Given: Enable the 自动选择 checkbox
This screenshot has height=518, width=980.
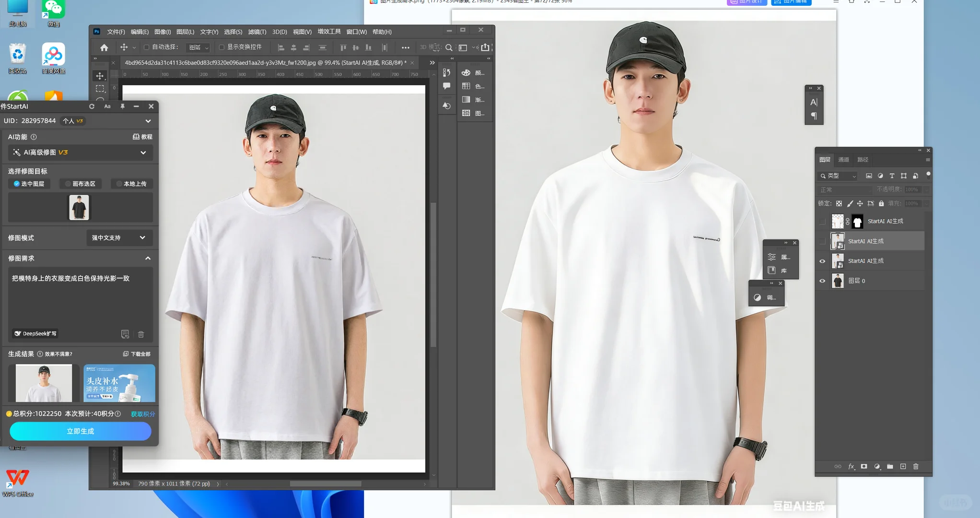Looking at the screenshot, I should [147, 47].
